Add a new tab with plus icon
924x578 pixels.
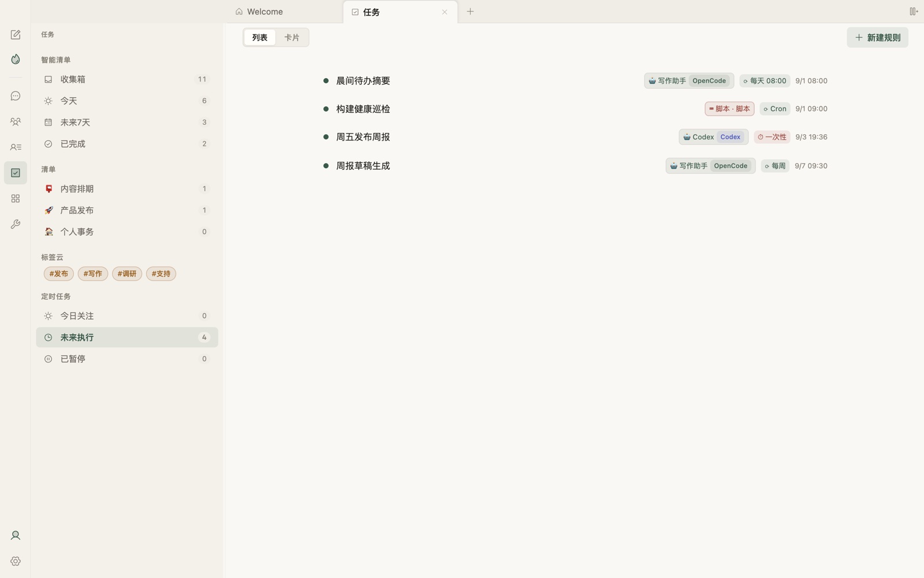470,12
